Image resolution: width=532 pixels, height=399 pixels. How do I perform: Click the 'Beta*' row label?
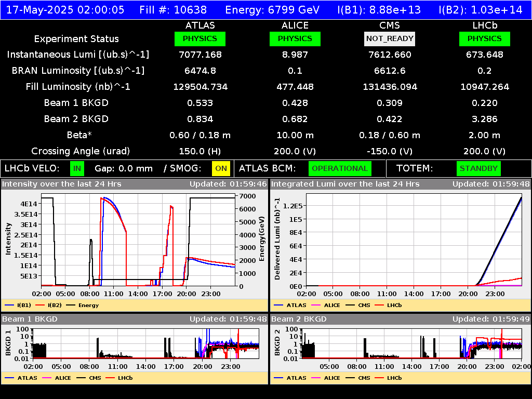[x=79, y=135]
